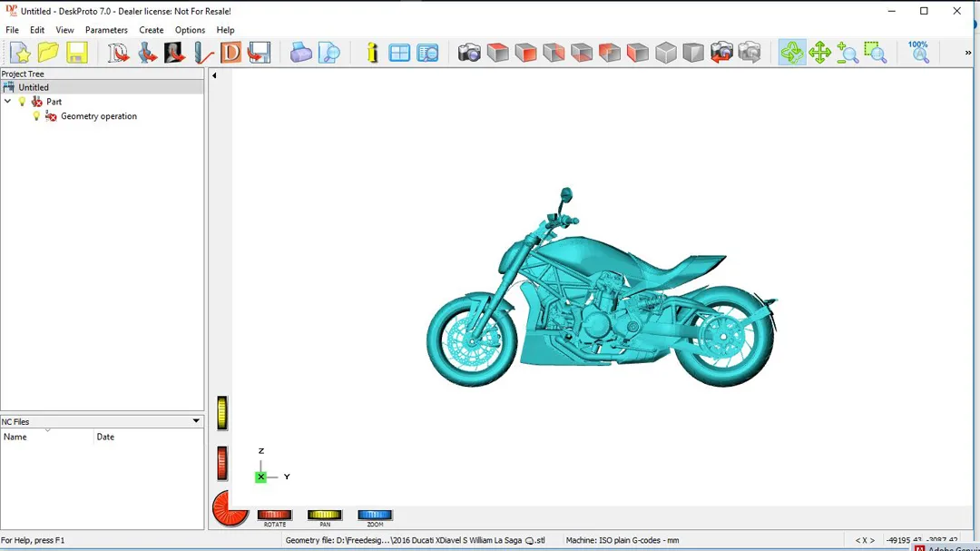Open the Parameters menu
The width and height of the screenshot is (980, 551).
106,30
